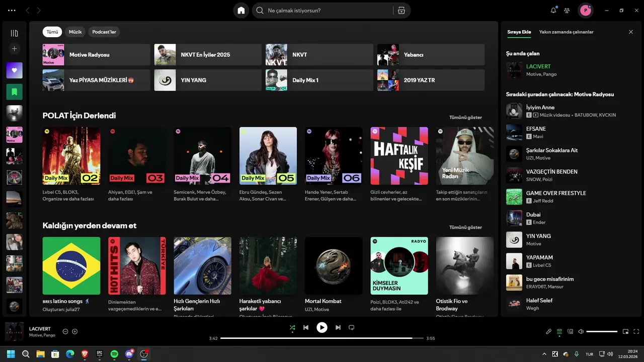The height and width of the screenshot is (362, 644).
Task: Select the Tümü filter chip
Action: point(52,32)
